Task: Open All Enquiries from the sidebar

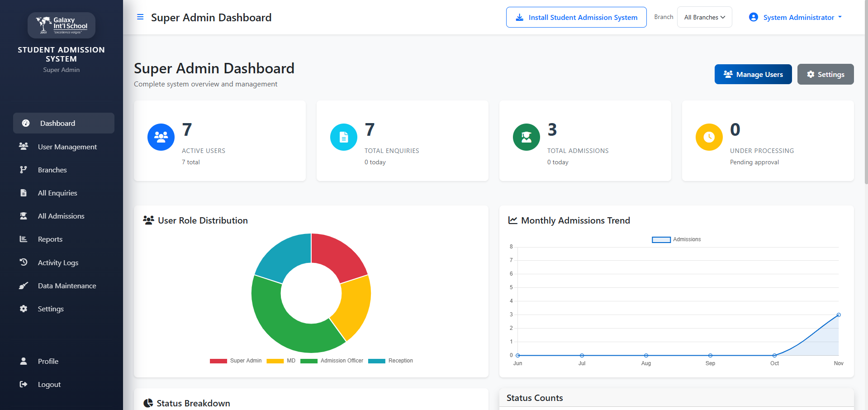Action: 57,193
